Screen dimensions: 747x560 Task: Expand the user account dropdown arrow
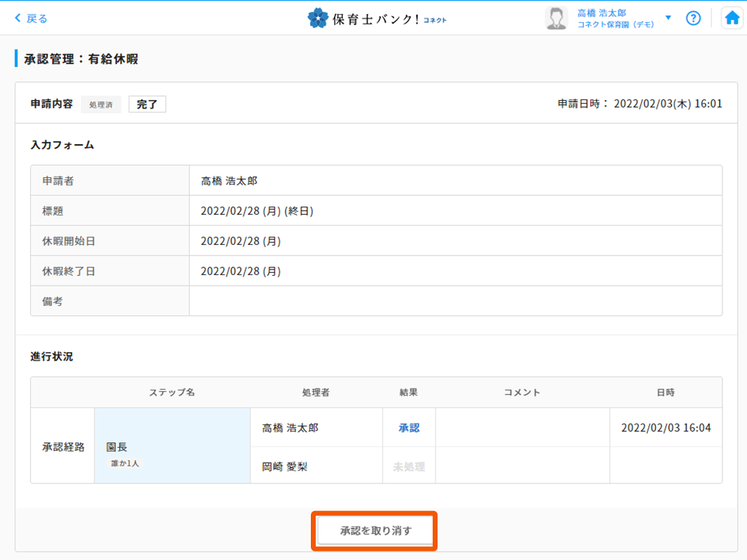click(x=668, y=17)
